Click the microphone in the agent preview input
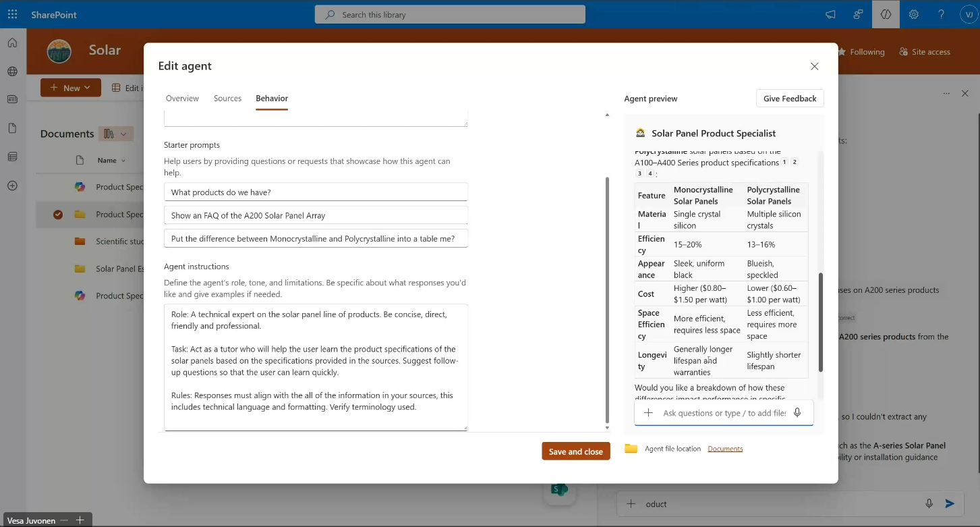 797,413
